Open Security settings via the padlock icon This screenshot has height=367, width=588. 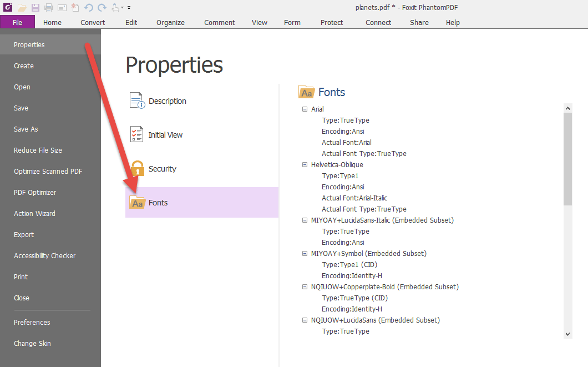[x=136, y=168]
